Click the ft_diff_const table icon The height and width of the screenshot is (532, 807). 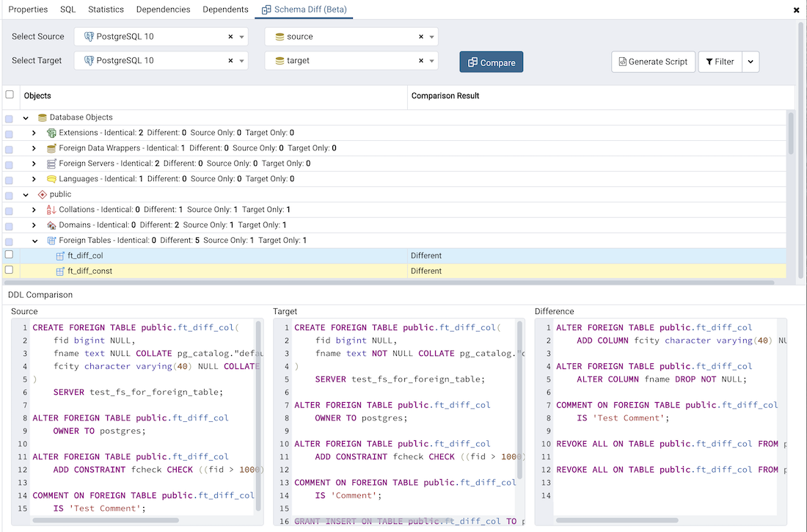click(x=60, y=272)
